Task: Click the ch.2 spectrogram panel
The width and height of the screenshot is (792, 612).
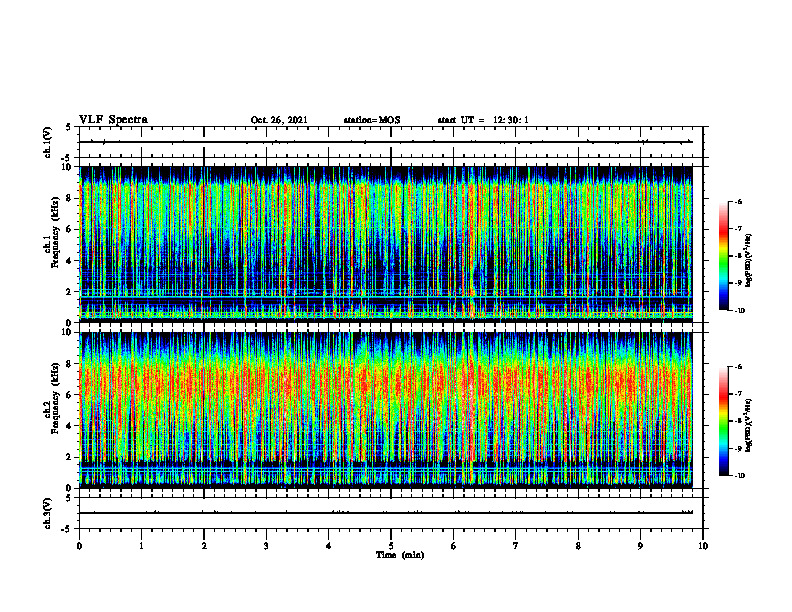Action: pyautogui.click(x=386, y=410)
